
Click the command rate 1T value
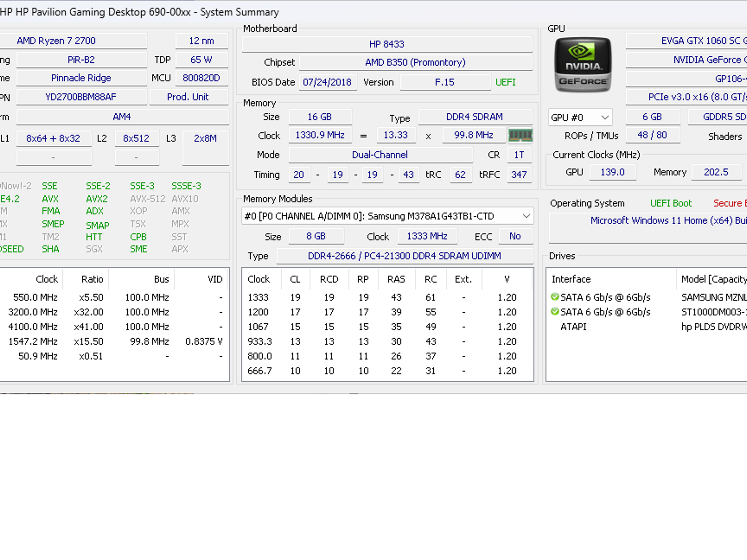pyautogui.click(x=519, y=155)
